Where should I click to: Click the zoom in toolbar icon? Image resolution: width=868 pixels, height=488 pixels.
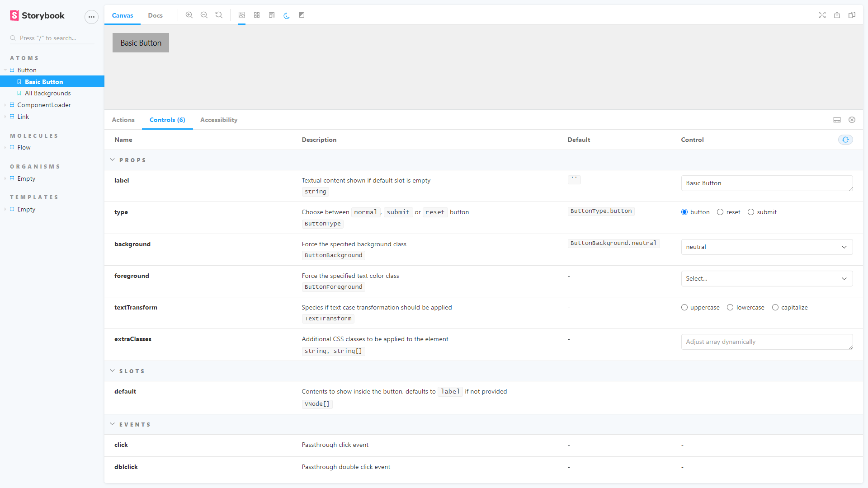[x=189, y=15]
